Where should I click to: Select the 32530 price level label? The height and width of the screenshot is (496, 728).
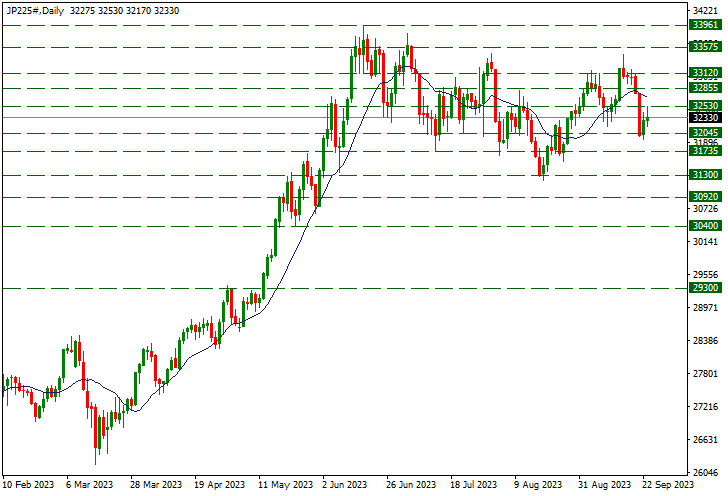(705, 106)
